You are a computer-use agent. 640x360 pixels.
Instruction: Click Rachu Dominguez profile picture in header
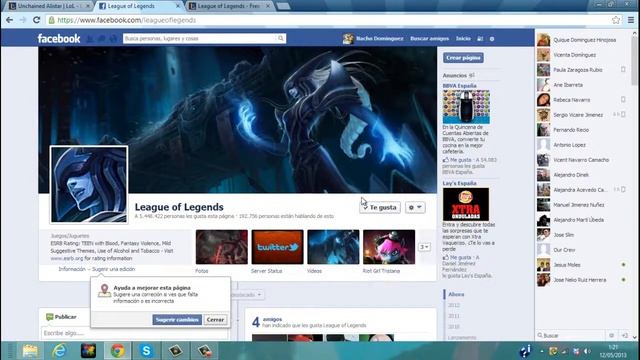click(348, 38)
